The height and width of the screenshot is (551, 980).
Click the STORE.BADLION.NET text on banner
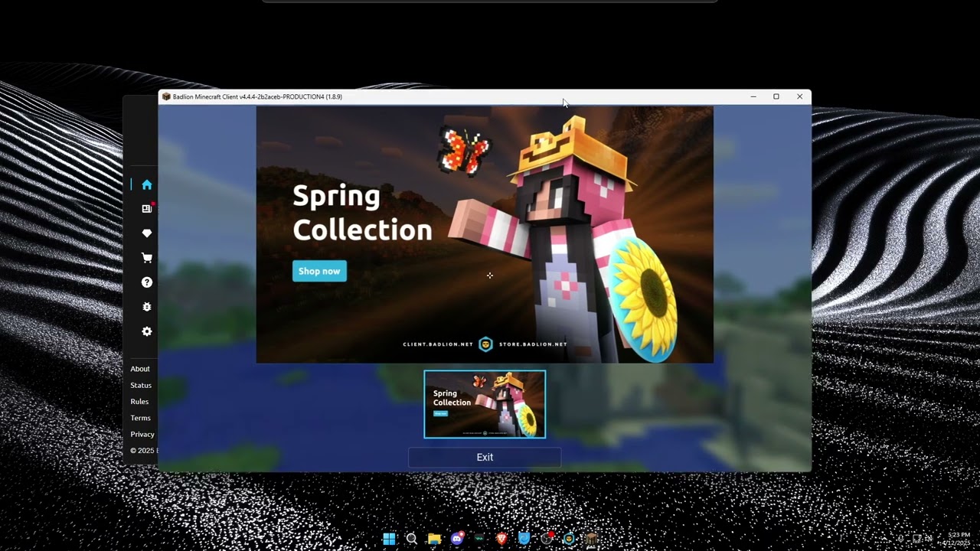(533, 344)
